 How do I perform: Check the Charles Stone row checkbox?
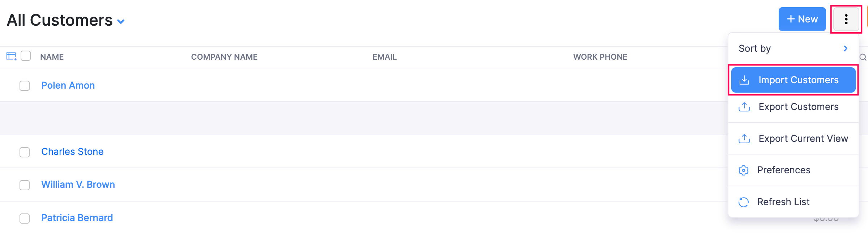click(25, 152)
